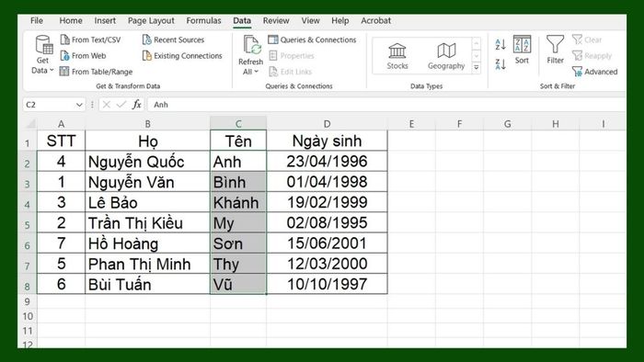Click the cell with date 15/06/2001
Screen dimensions: 644x362
327,243
